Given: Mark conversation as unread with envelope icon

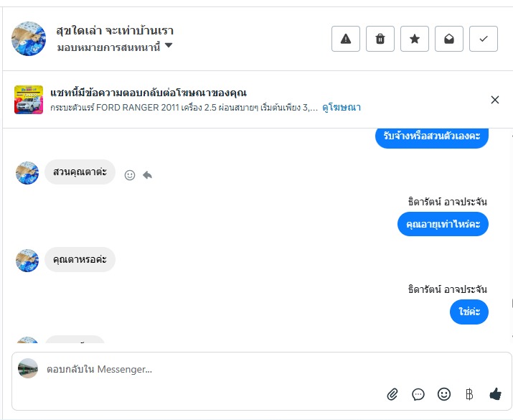Looking at the screenshot, I should pyautogui.click(x=449, y=39).
